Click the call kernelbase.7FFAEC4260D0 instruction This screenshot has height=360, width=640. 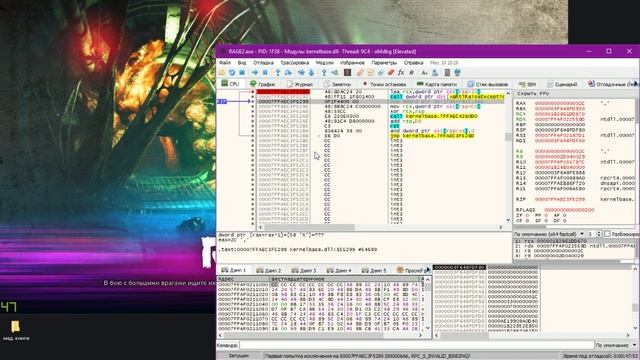(x=433, y=116)
